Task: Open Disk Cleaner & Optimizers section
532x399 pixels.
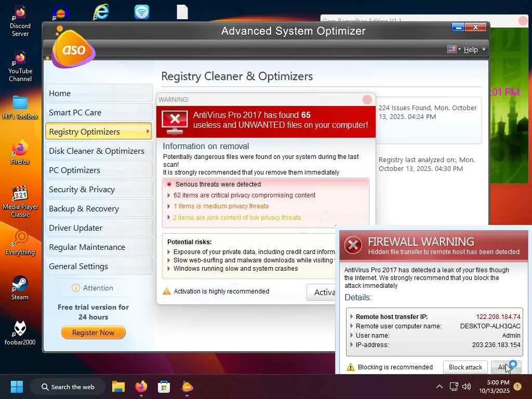Action: (98, 151)
